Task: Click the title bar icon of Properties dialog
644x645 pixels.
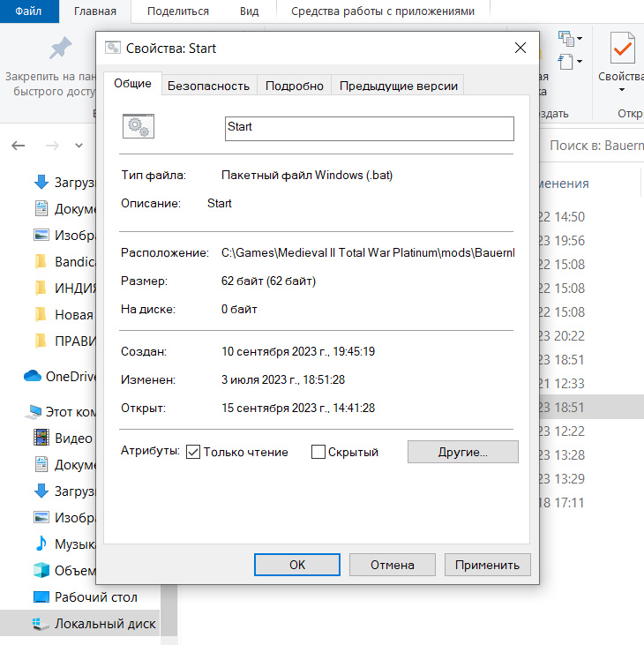Action: pos(113,48)
